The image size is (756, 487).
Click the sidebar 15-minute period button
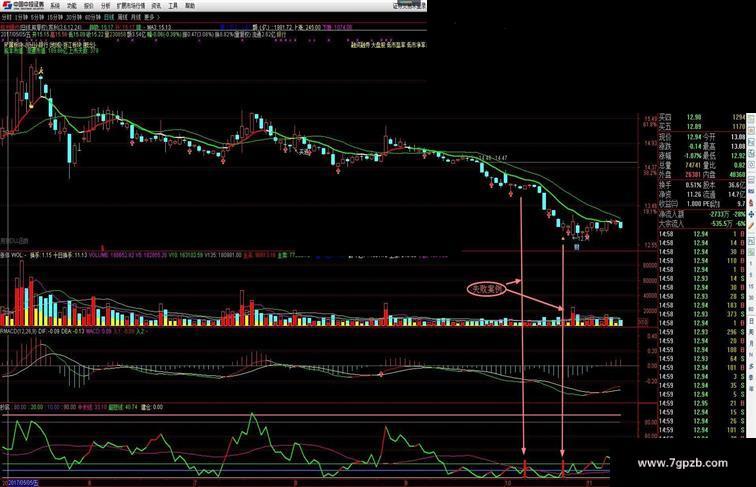(751, 287)
